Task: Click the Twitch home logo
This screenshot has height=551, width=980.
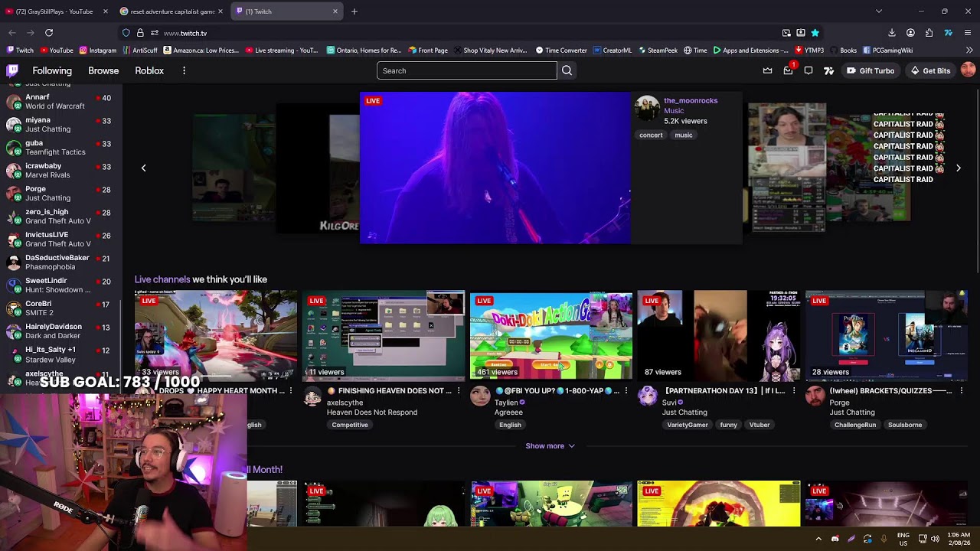Action: click(x=12, y=70)
